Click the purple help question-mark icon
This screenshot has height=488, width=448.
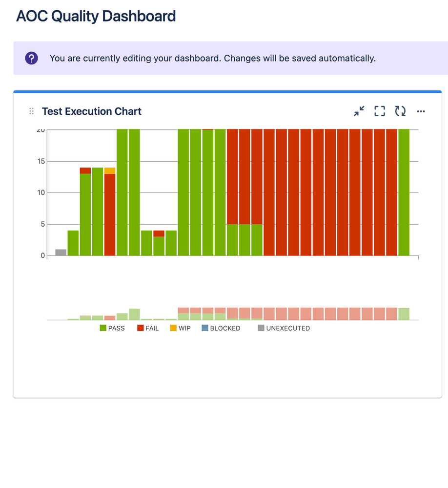click(31, 58)
